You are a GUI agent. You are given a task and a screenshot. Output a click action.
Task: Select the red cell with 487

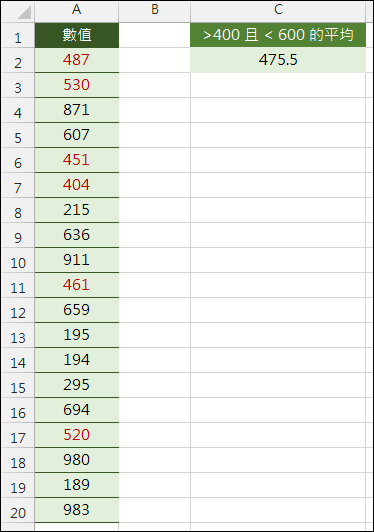coord(77,60)
